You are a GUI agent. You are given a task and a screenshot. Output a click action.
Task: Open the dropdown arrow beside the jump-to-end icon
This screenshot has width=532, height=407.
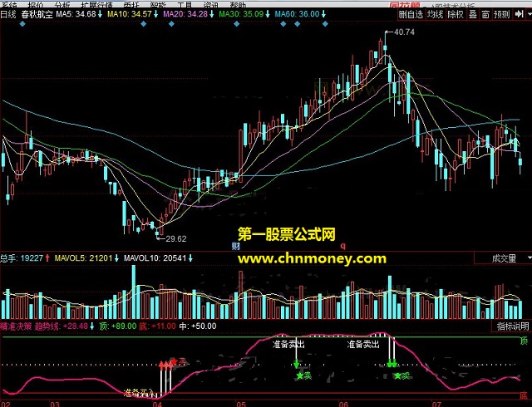(x=529, y=14)
